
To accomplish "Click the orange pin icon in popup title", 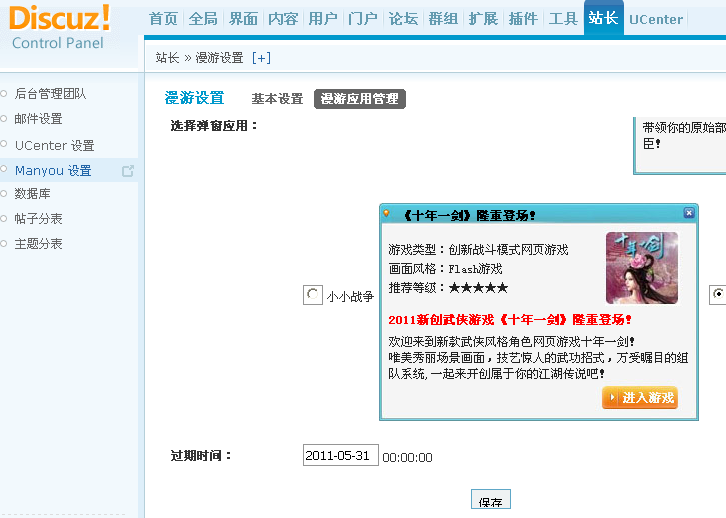I will (x=386, y=213).
